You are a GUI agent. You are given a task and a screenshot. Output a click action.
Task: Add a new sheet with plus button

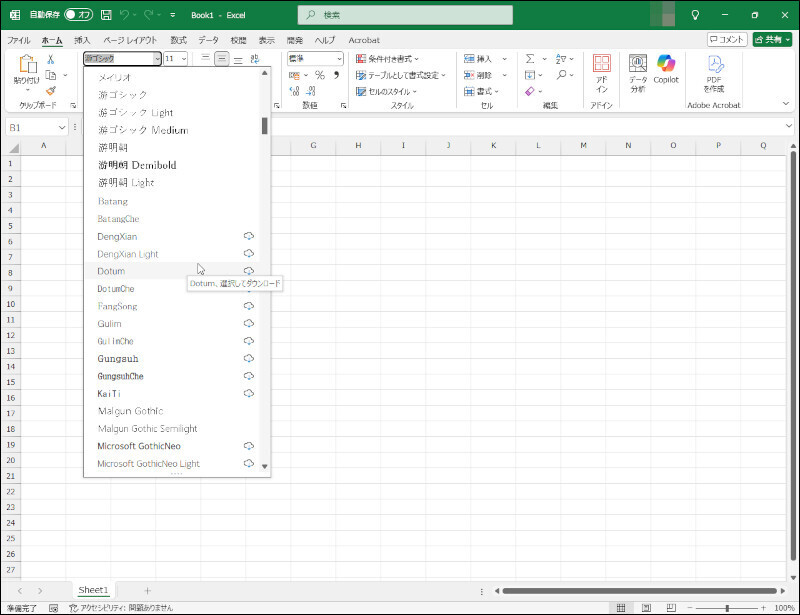click(147, 591)
